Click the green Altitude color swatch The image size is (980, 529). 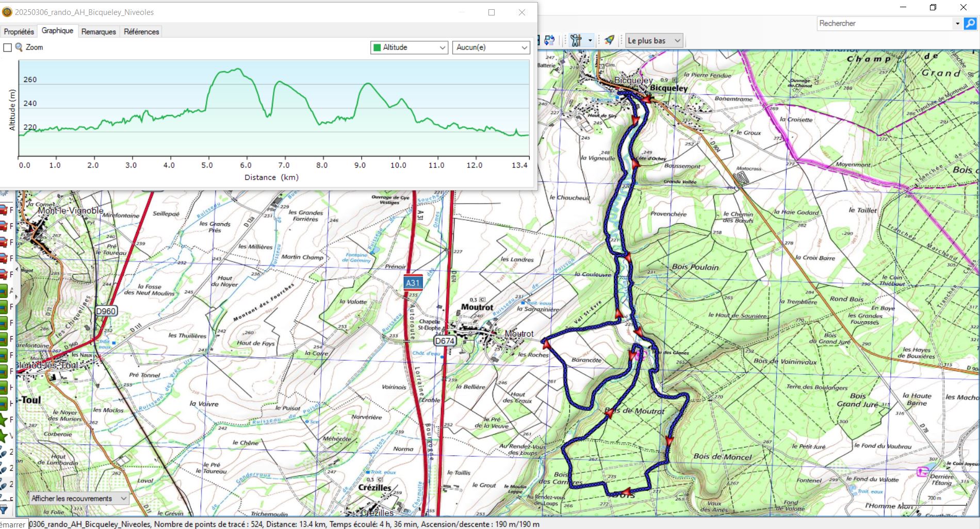377,47
